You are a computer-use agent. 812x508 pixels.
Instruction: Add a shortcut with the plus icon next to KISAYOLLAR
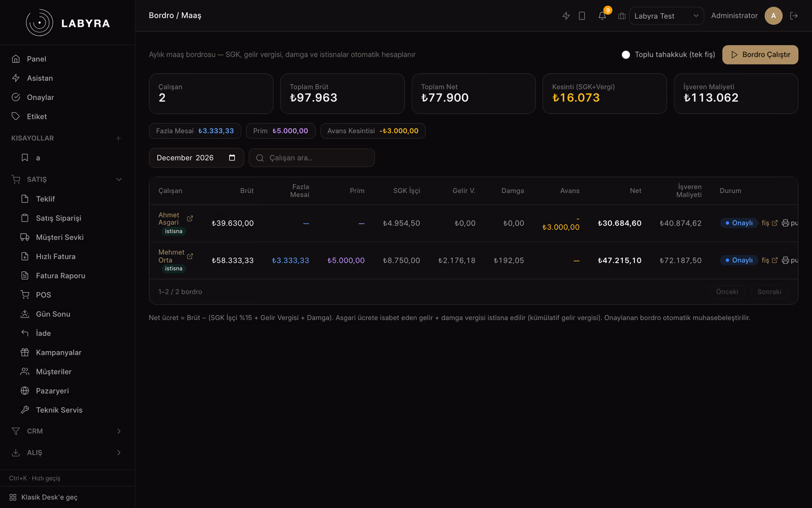(118, 138)
